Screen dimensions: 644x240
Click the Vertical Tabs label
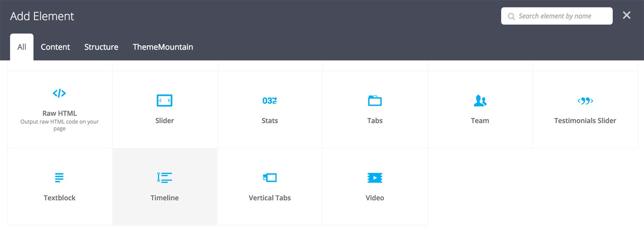coord(270,198)
